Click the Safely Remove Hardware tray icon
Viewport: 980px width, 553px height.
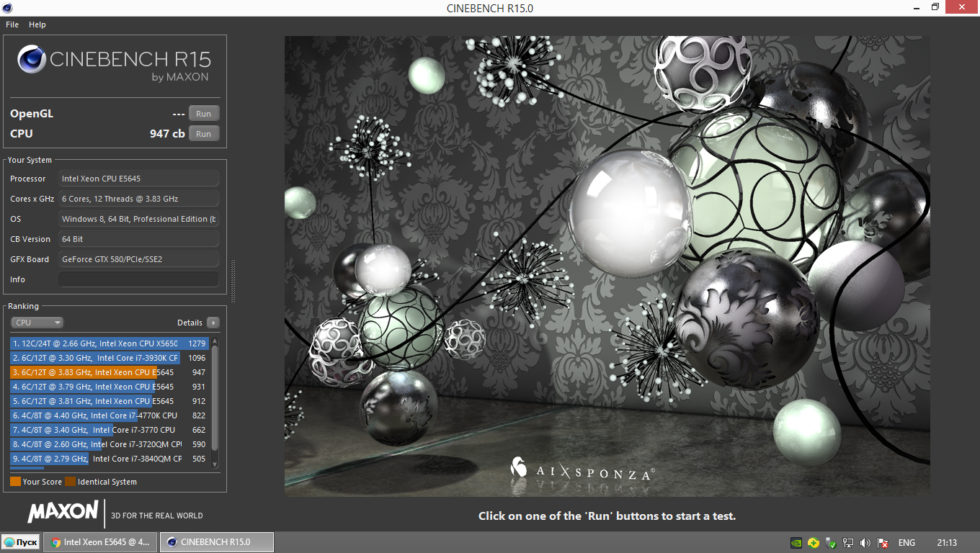point(831,542)
